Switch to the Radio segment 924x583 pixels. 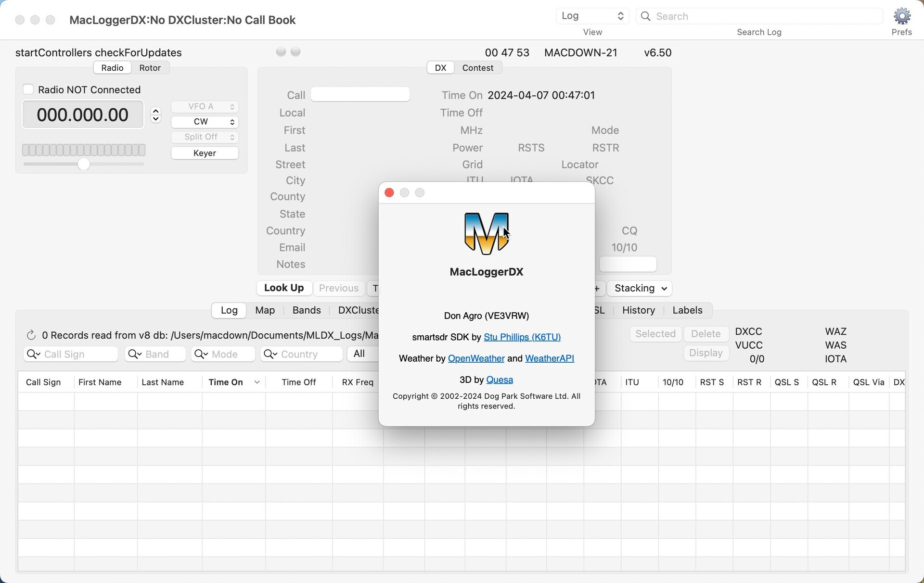(x=112, y=68)
